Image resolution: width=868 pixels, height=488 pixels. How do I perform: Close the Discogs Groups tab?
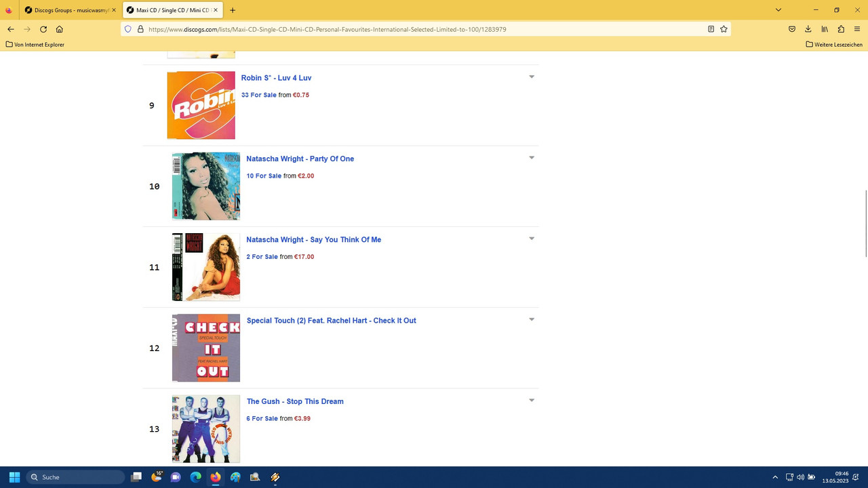click(114, 10)
